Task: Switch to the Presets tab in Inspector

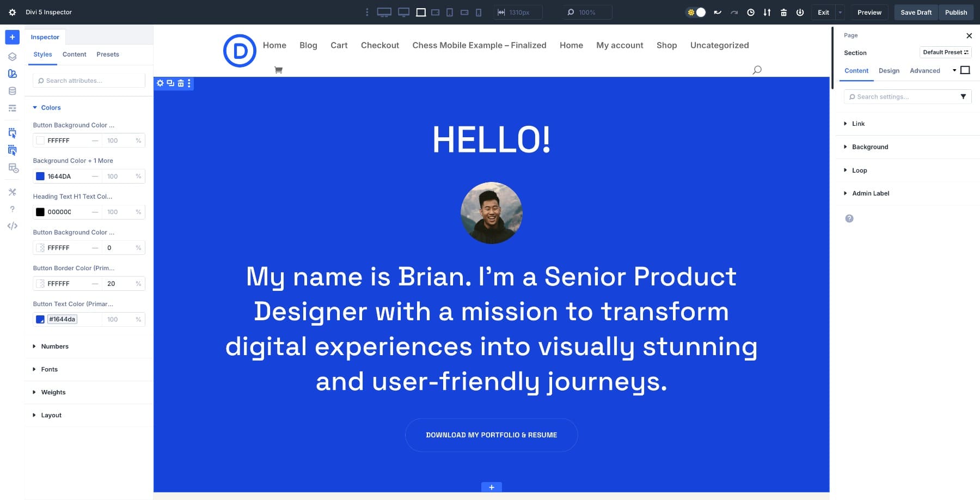Action: coord(107,54)
